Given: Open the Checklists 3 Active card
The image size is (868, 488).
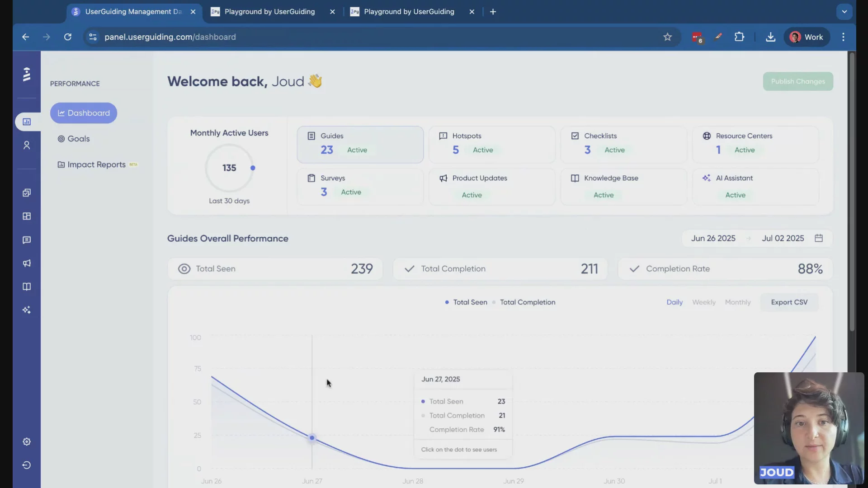Looking at the screenshot, I should click(x=624, y=145).
